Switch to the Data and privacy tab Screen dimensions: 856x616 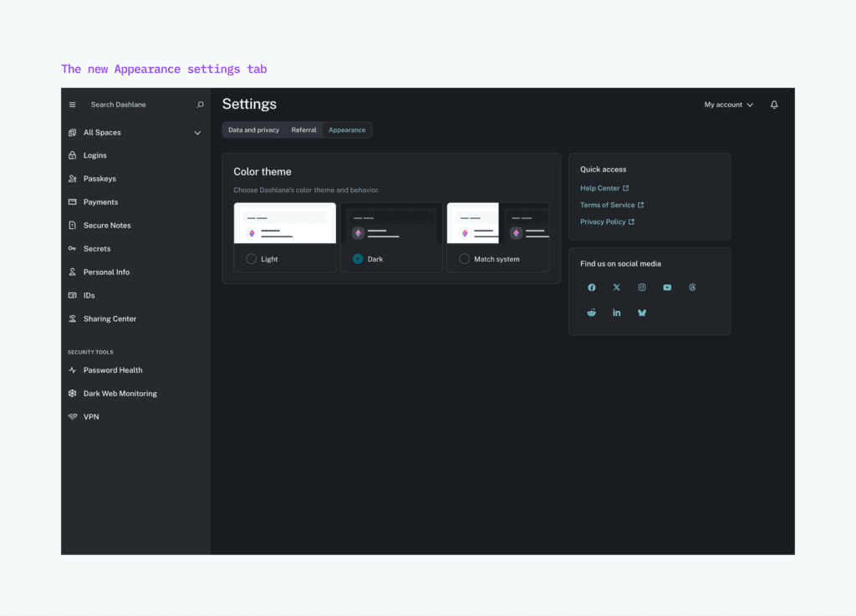tap(253, 130)
